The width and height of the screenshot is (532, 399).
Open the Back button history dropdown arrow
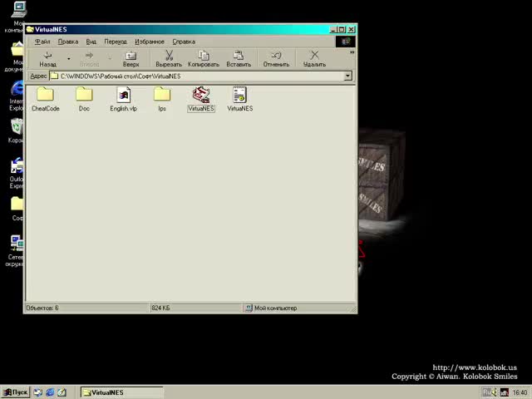pyautogui.click(x=68, y=59)
